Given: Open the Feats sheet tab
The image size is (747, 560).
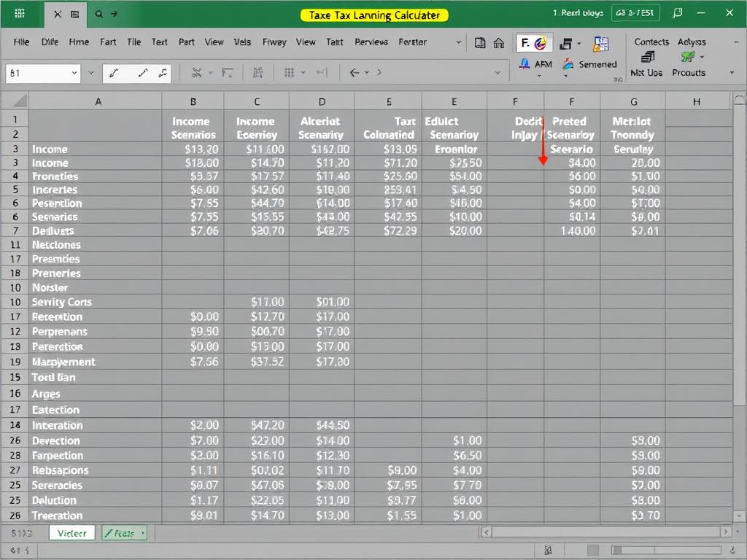Looking at the screenshot, I should [124, 533].
